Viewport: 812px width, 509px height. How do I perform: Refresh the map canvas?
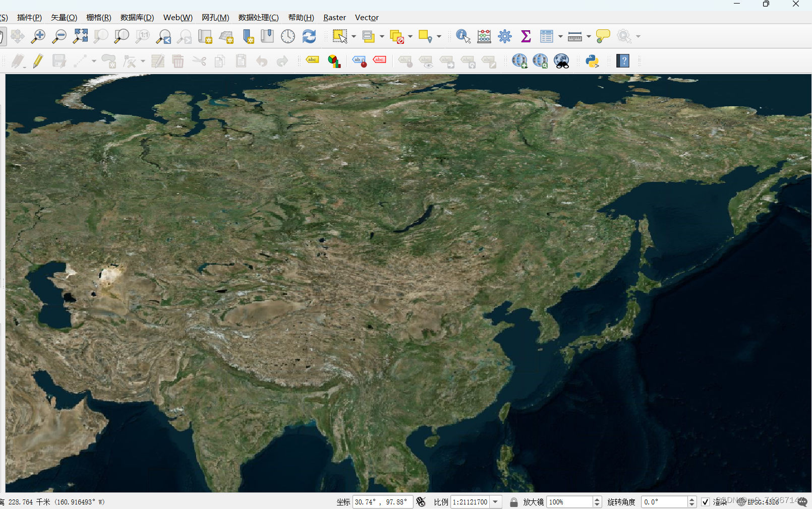[x=309, y=36]
